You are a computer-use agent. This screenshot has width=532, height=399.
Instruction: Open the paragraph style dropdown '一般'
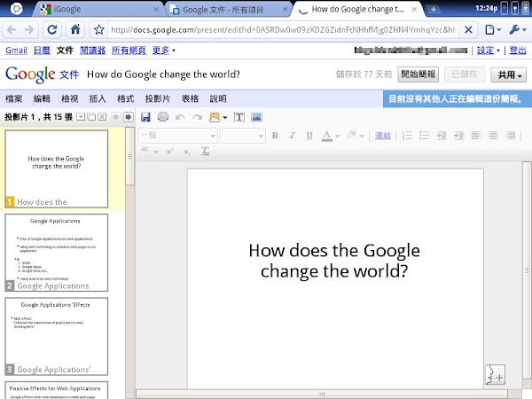177,136
